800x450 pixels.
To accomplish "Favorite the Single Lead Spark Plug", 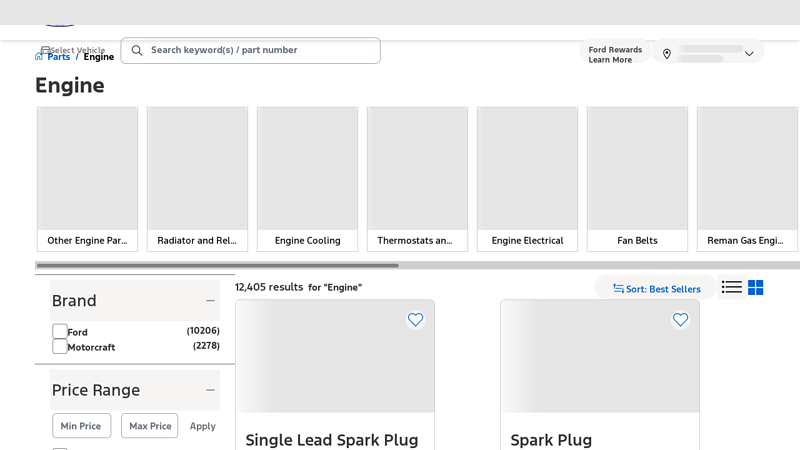I will (415, 320).
